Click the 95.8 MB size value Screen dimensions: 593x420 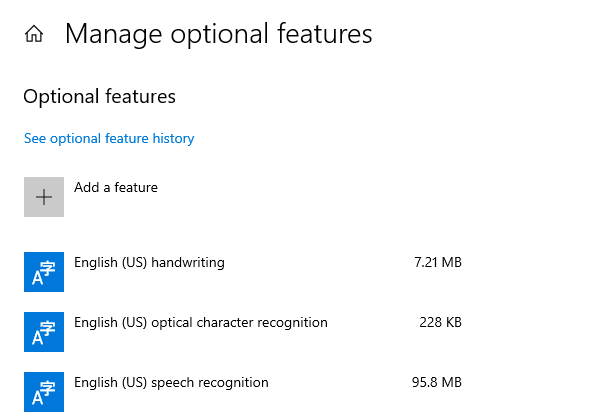coord(437,382)
